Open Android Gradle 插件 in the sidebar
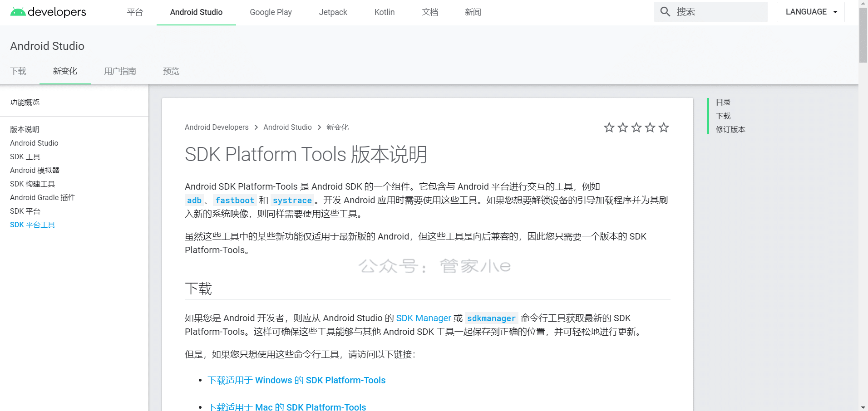This screenshot has height=411, width=868. [43, 198]
